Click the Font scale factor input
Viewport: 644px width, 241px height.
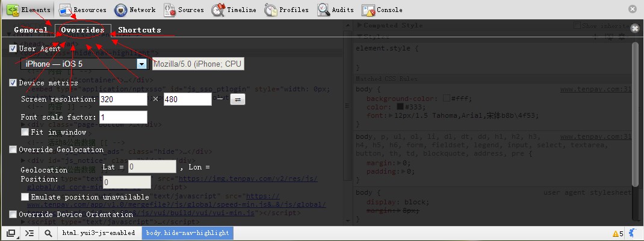[x=123, y=117]
